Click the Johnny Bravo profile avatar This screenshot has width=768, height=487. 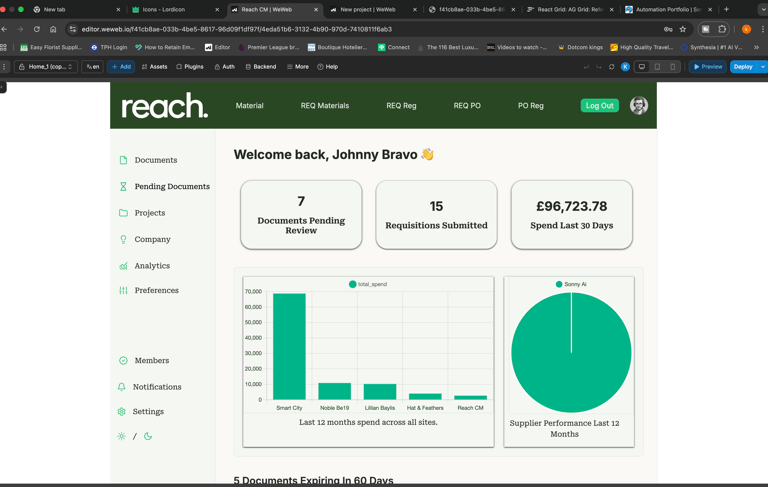[639, 105]
